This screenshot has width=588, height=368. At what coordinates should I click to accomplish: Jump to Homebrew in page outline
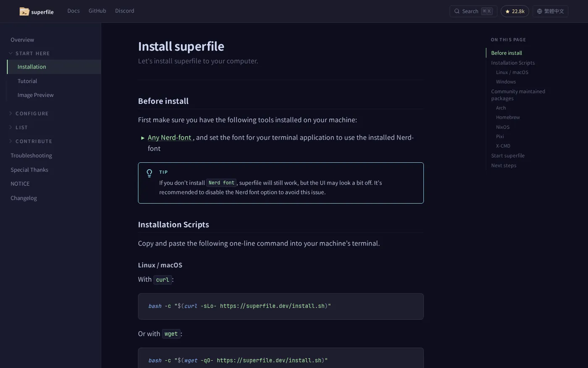click(x=508, y=117)
